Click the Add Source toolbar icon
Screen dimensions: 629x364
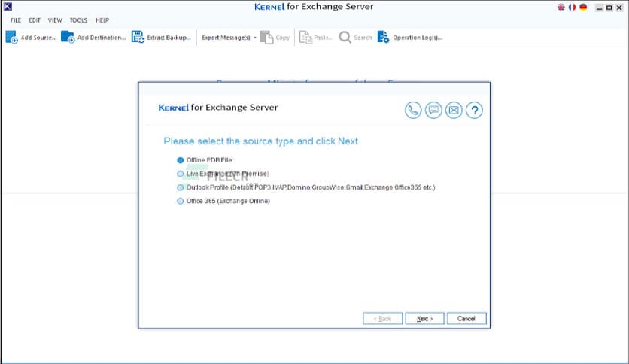[11, 38]
